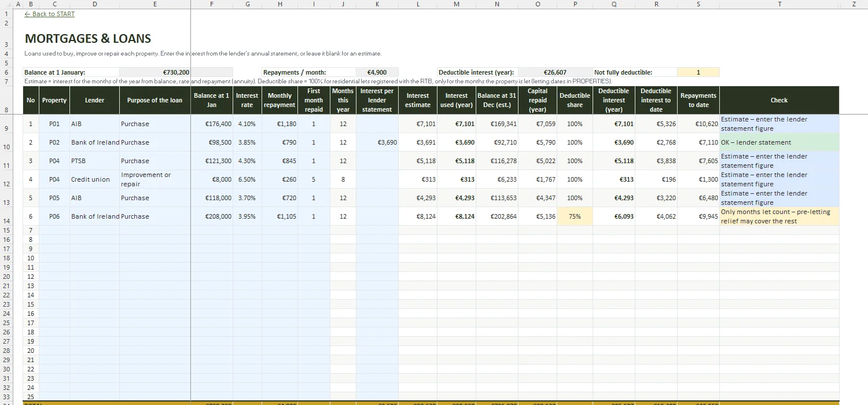Select the €196 deductible interest to date cell
The image size is (868, 405).
coord(656,179)
